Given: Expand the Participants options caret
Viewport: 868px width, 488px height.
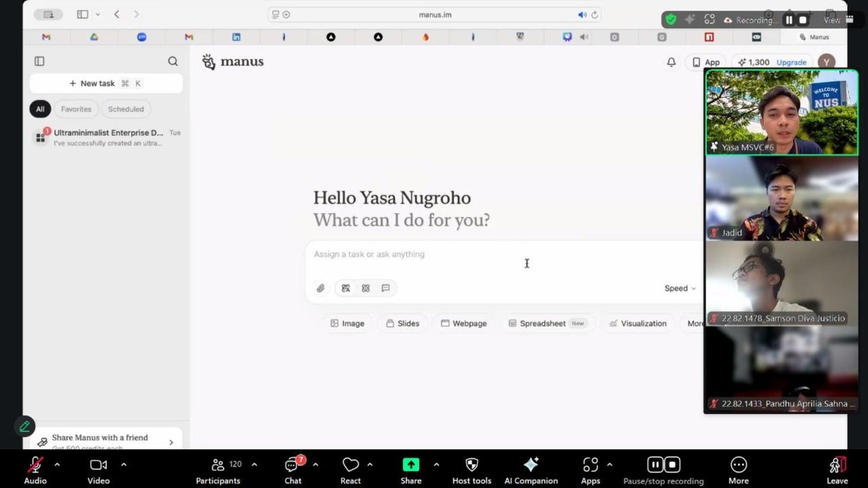Looking at the screenshot, I should 254,464.
